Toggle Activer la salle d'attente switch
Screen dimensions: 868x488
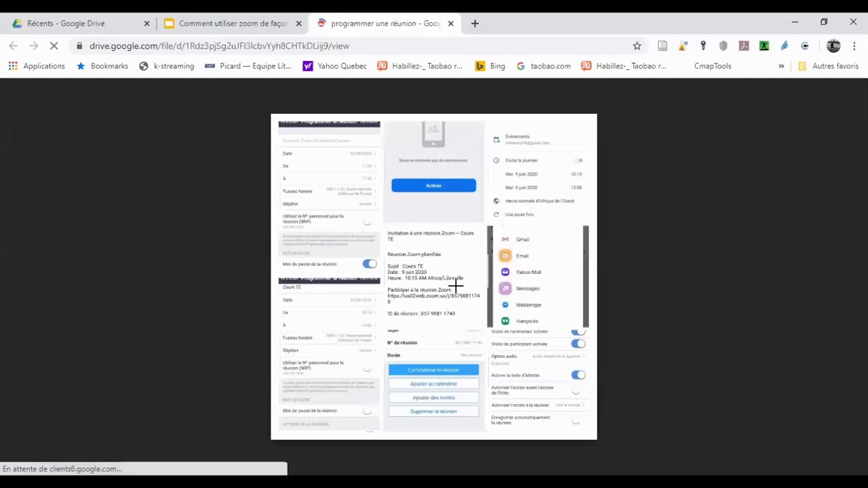(x=578, y=375)
